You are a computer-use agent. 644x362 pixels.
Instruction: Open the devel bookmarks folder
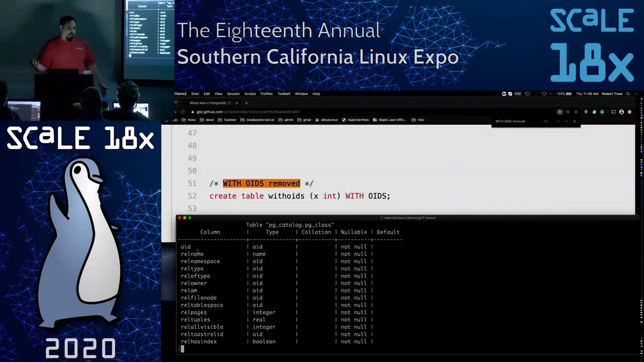pyautogui.click(x=206, y=120)
